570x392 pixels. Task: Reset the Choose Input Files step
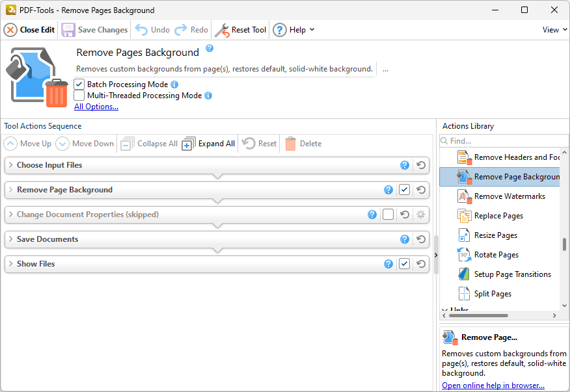point(421,165)
